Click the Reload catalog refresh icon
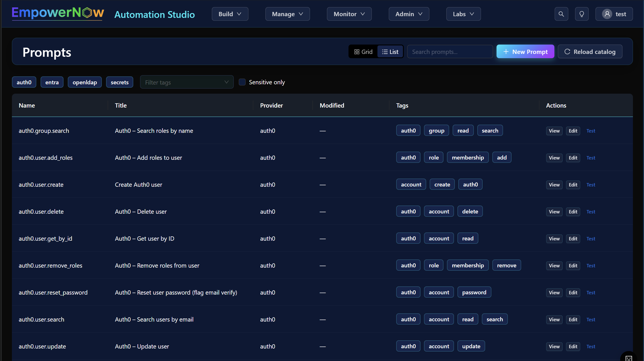 pyautogui.click(x=568, y=51)
